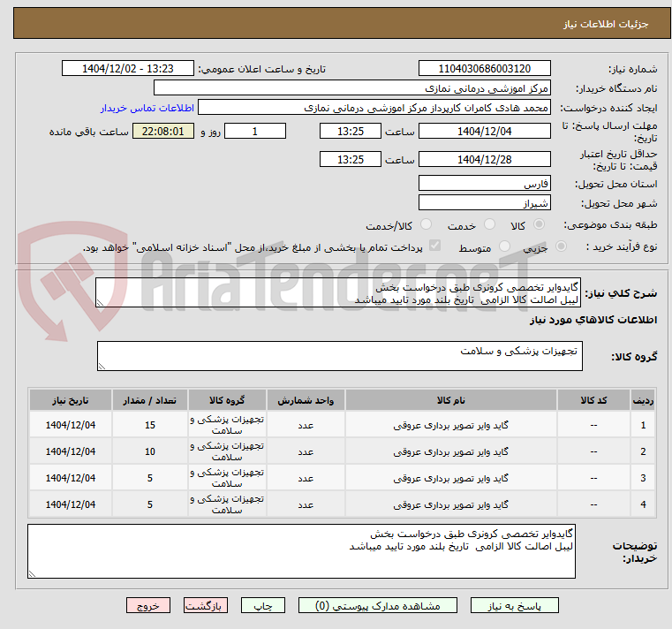This screenshot has width=672, height=629.
Task: Click quantity 5 in row 4
Action: (x=149, y=504)
